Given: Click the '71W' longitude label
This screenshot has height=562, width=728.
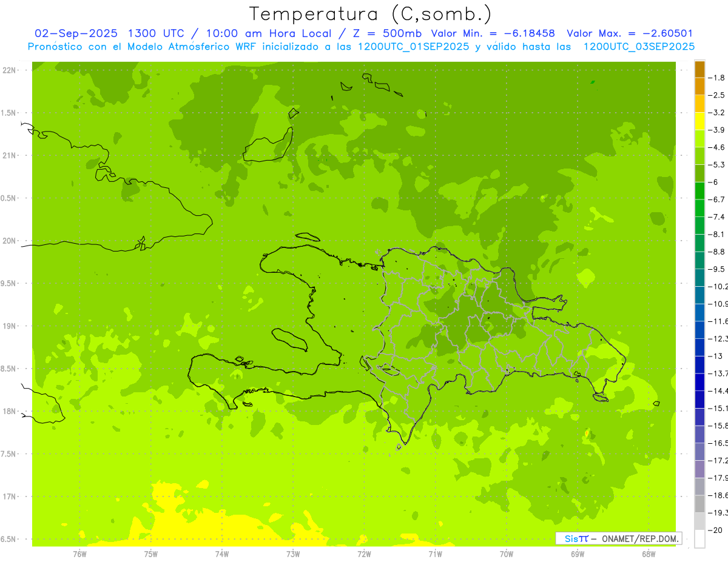Looking at the screenshot, I should tap(435, 554).
